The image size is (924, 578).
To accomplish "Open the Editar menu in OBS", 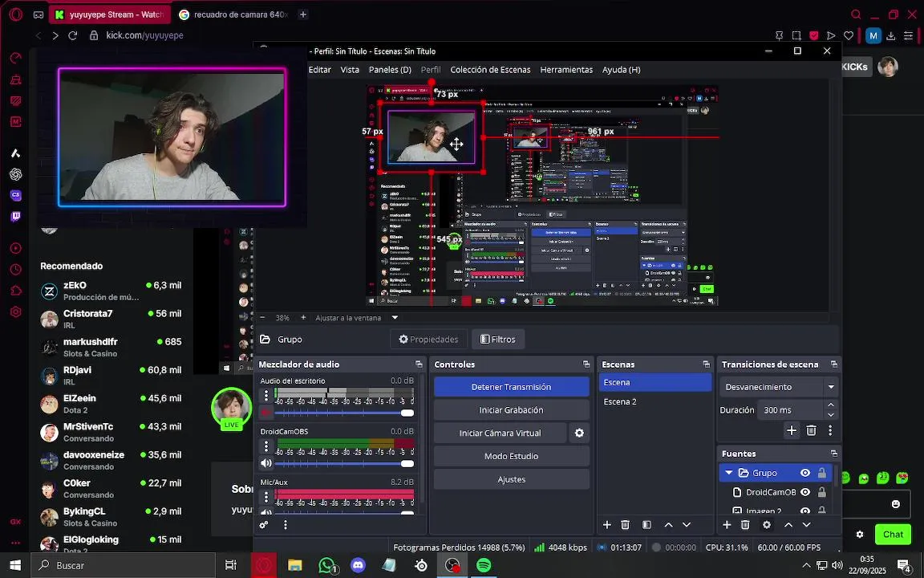I will tap(319, 70).
